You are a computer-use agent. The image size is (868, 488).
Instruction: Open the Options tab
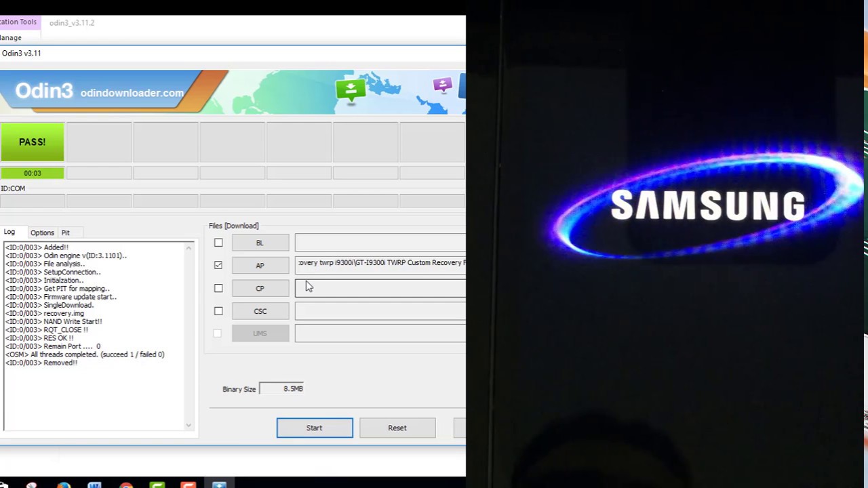coord(42,232)
